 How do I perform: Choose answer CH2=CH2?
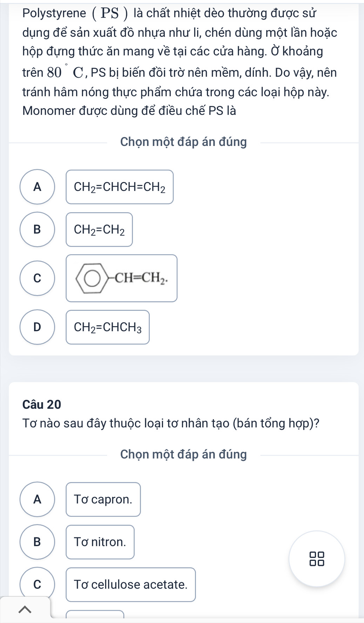(99, 230)
